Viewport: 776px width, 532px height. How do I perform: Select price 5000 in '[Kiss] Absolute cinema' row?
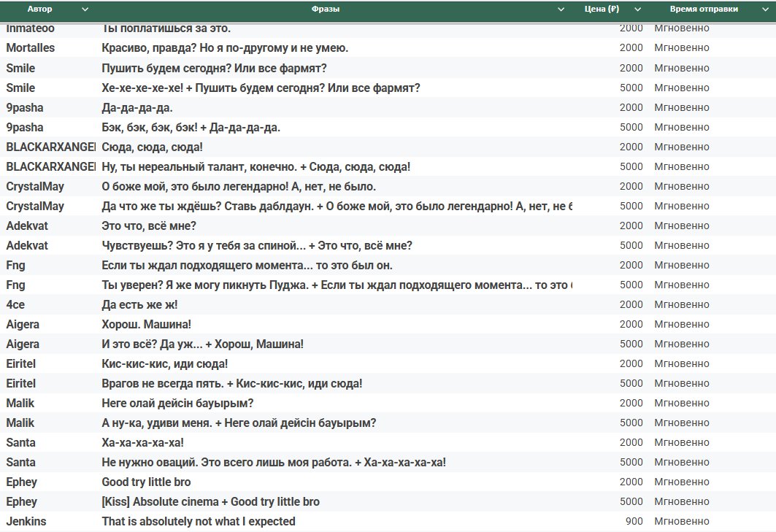click(x=631, y=502)
